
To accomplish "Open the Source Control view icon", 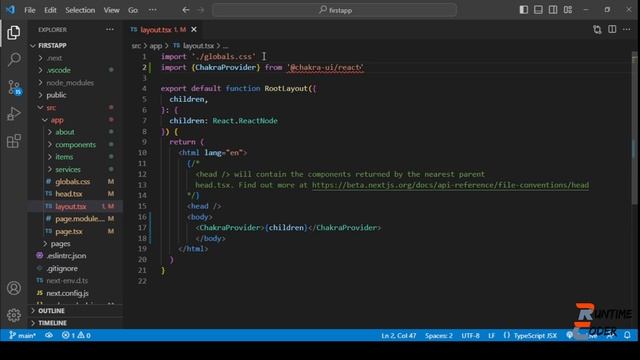I will tap(14, 87).
